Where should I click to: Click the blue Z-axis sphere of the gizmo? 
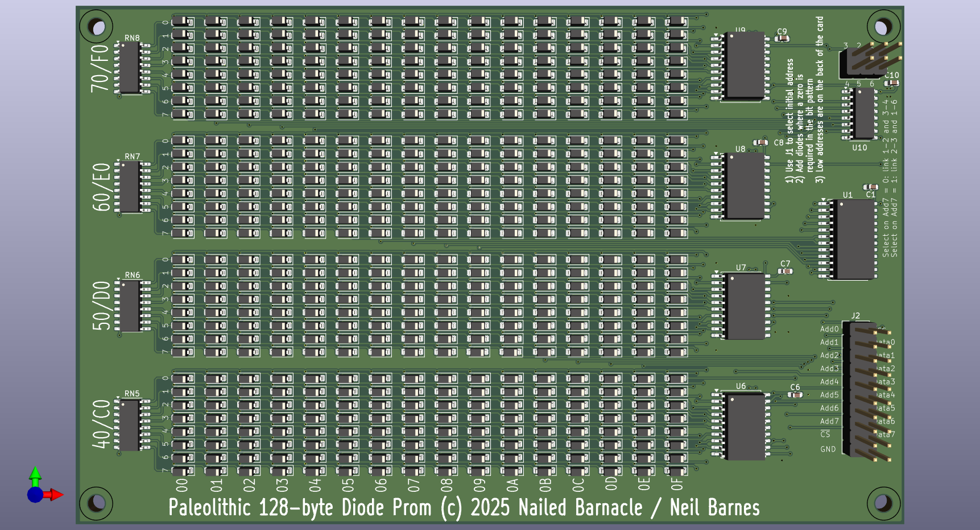point(35,495)
